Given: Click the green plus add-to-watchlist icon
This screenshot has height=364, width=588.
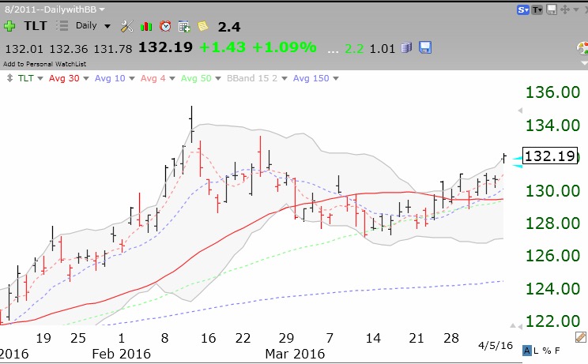Looking at the screenshot, I should pyautogui.click(x=9, y=26).
